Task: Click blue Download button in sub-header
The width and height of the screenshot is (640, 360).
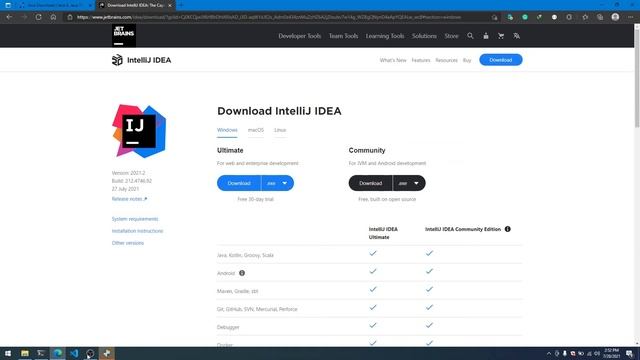Action: (501, 60)
